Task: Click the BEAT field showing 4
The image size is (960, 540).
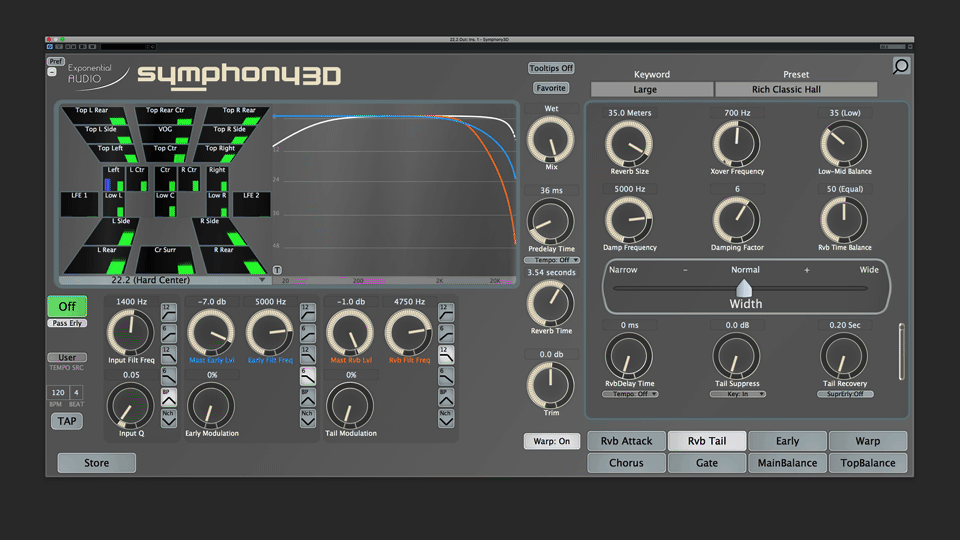Action: tap(77, 392)
